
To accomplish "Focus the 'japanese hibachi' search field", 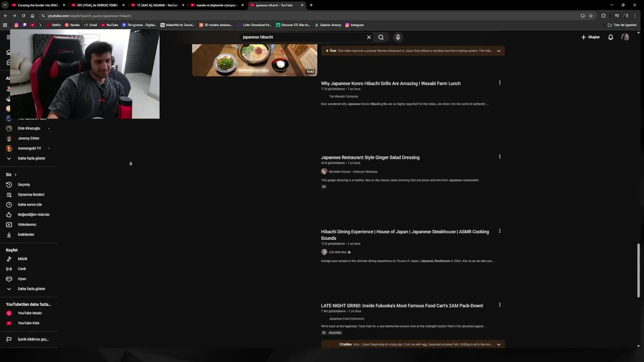I will pos(302,37).
